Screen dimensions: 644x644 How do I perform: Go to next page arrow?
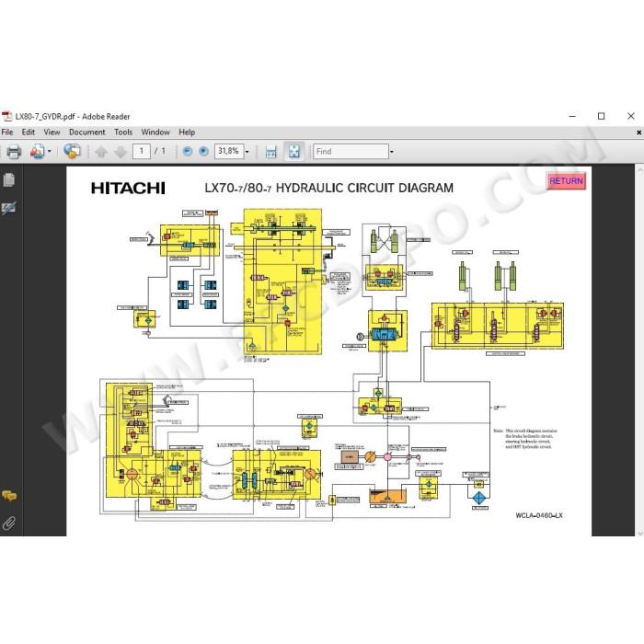pos(121,152)
